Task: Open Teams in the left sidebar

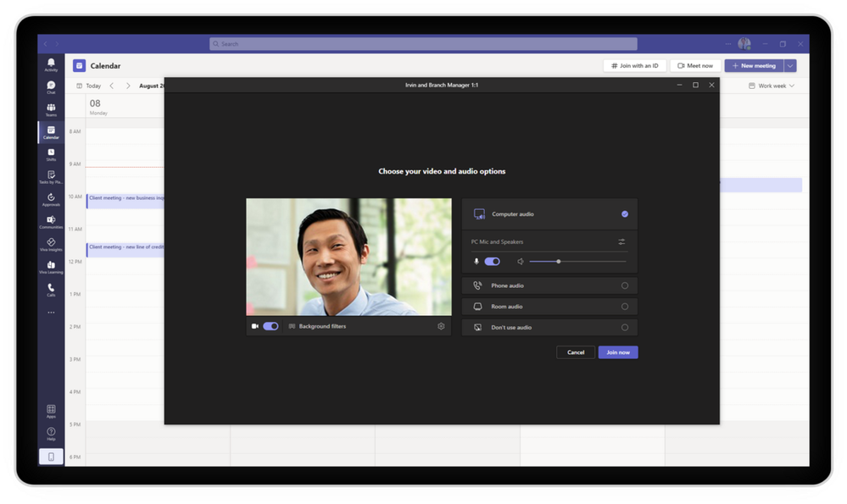Action: pos(51,110)
